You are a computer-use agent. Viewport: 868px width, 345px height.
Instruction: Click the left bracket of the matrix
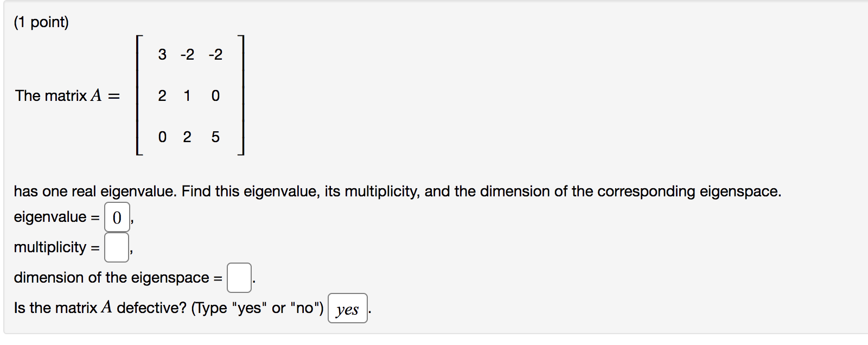pos(139,95)
